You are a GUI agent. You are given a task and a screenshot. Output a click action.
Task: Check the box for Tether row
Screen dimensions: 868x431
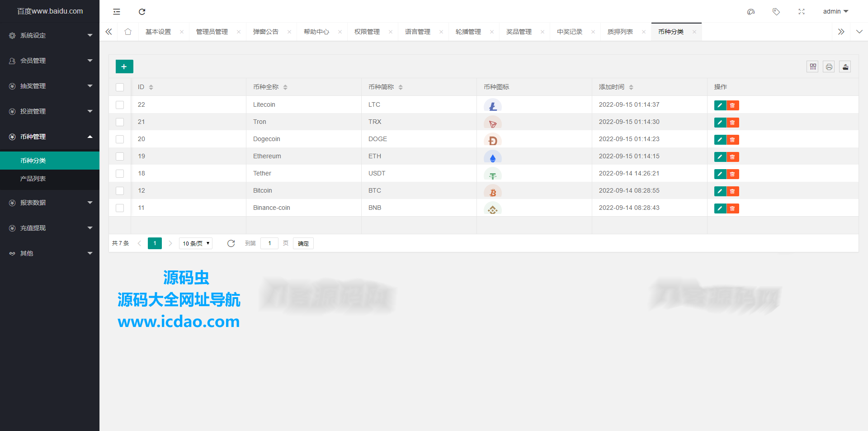[x=120, y=174]
